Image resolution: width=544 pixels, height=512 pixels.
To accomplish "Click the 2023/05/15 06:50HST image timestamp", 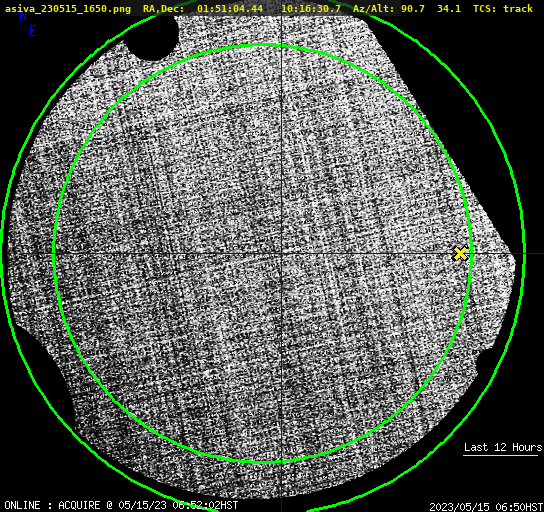I will point(486,507).
